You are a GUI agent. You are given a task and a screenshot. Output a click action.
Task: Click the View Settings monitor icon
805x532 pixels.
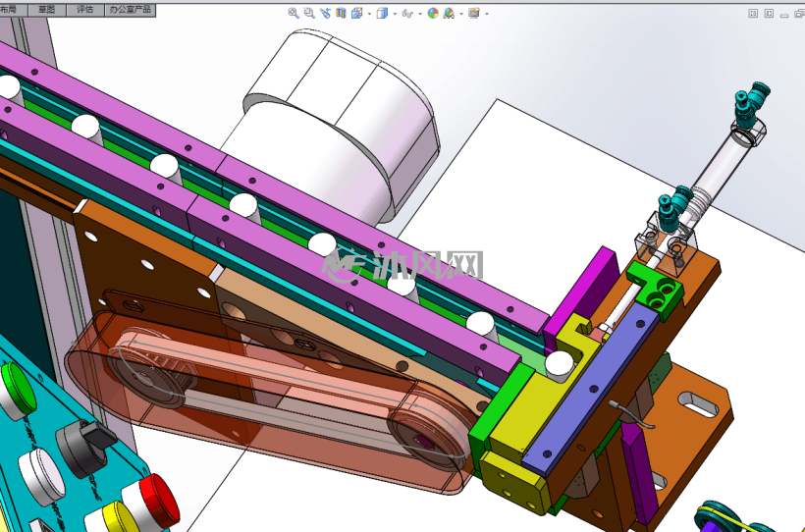pyautogui.click(x=474, y=14)
